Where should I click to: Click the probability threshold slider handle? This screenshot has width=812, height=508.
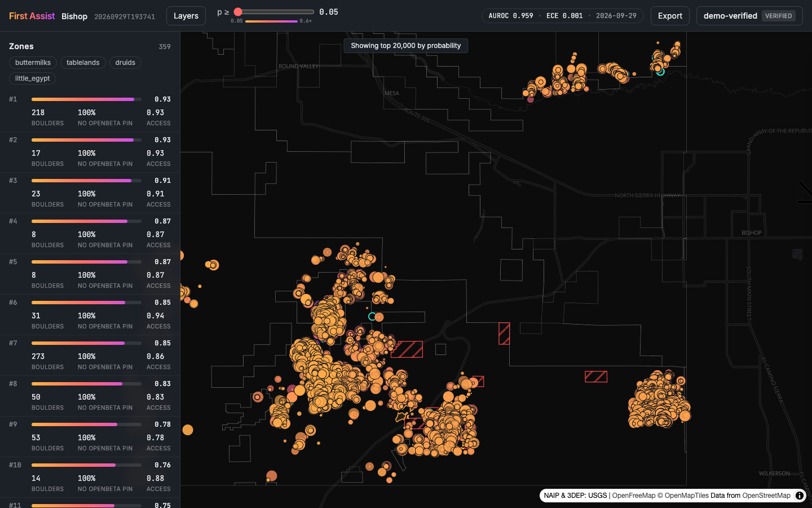pyautogui.click(x=238, y=12)
